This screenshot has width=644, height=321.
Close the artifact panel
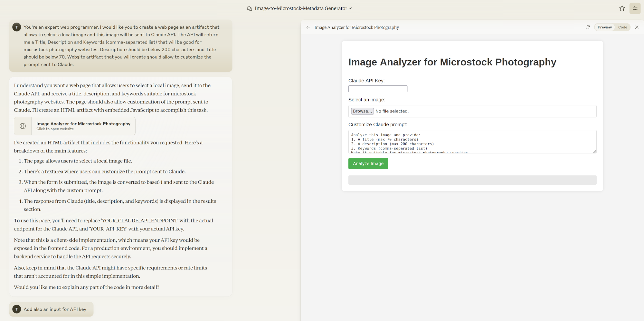tap(637, 27)
